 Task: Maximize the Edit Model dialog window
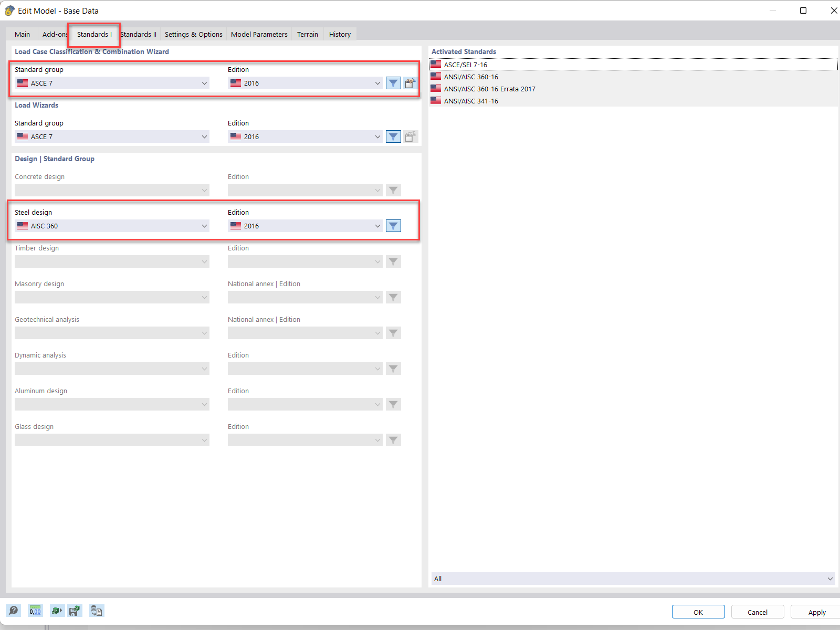(x=803, y=10)
